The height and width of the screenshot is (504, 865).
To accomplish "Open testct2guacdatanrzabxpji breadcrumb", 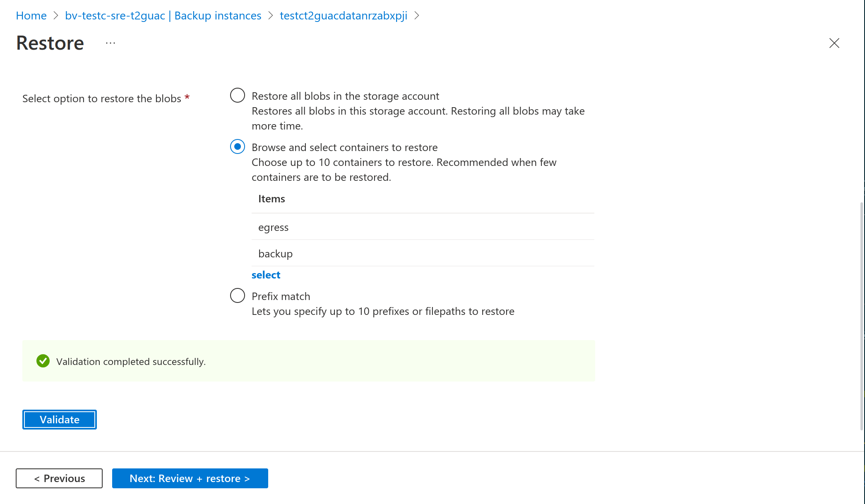I will [344, 16].
